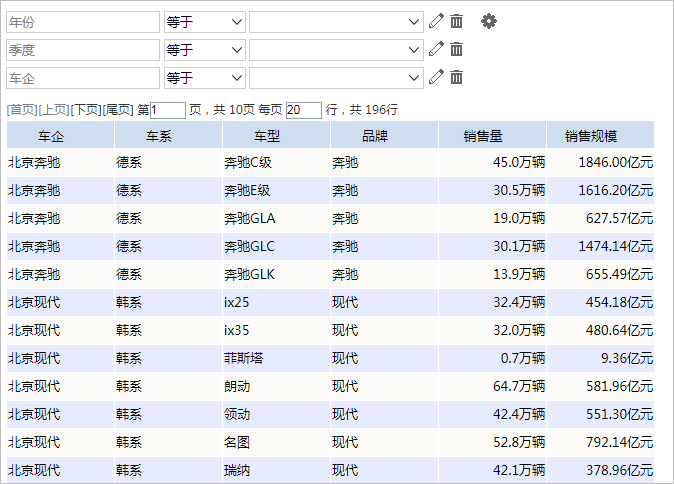674x484 pixels.
Task: Select the 领动 cell
Action: click(276, 414)
